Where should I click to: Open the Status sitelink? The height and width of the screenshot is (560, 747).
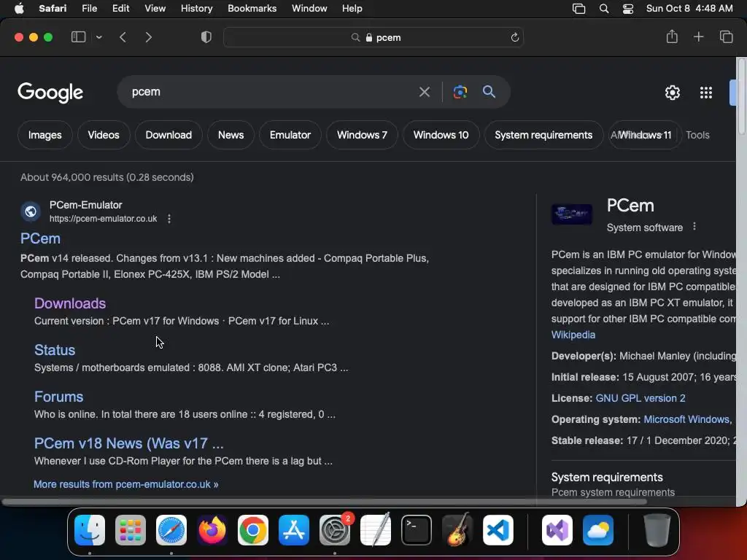point(55,350)
